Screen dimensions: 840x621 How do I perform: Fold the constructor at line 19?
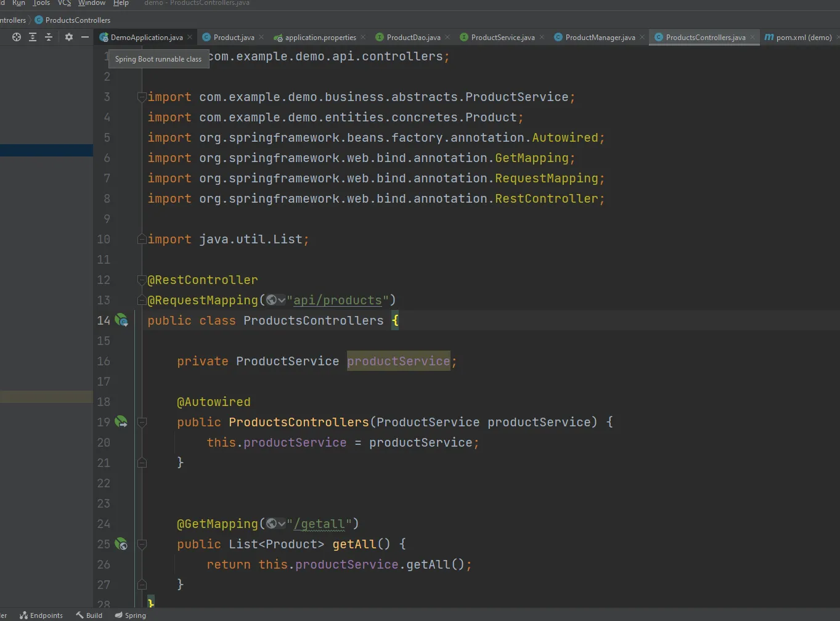[142, 422]
